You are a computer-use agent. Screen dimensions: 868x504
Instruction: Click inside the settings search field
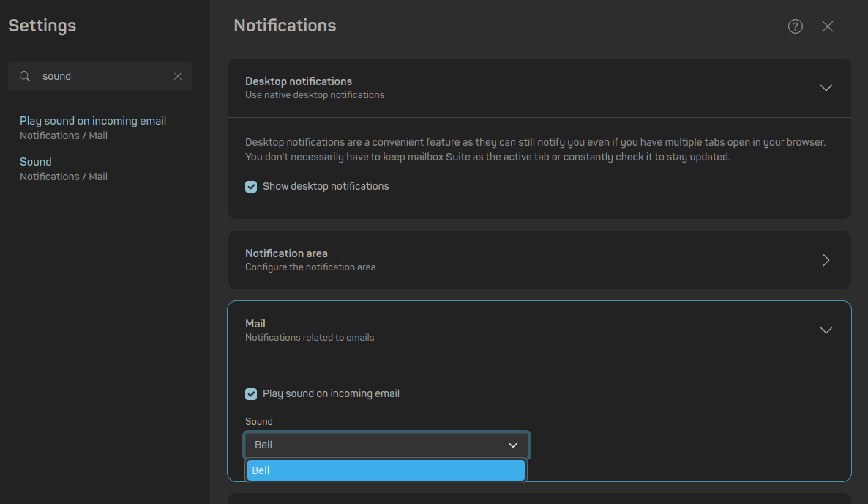point(102,76)
